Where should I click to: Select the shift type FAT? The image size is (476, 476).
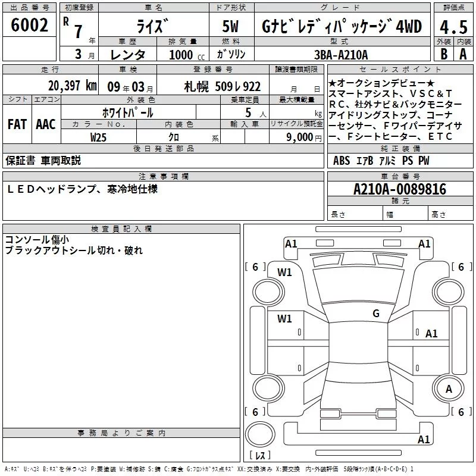coord(17,124)
